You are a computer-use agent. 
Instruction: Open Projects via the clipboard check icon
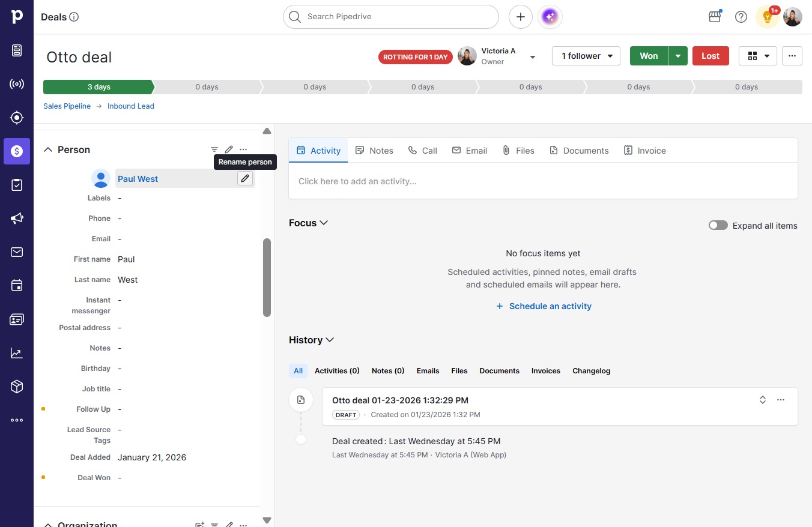click(x=17, y=185)
